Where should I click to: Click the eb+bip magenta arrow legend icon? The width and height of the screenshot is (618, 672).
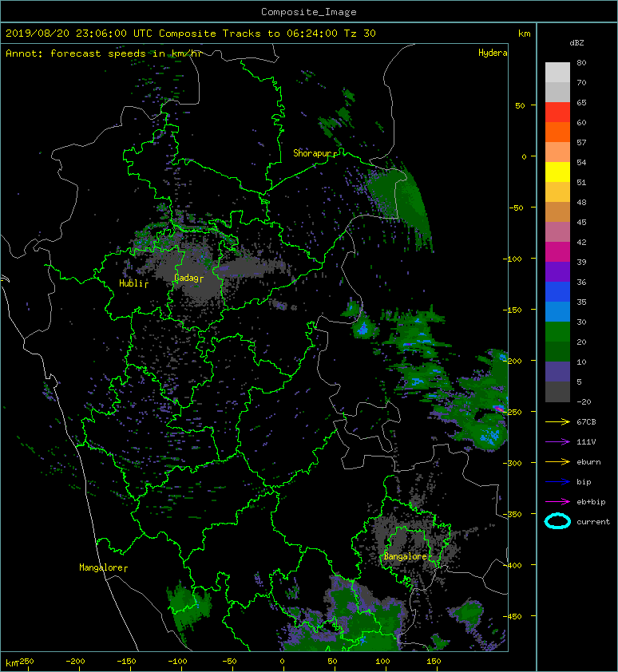(557, 502)
